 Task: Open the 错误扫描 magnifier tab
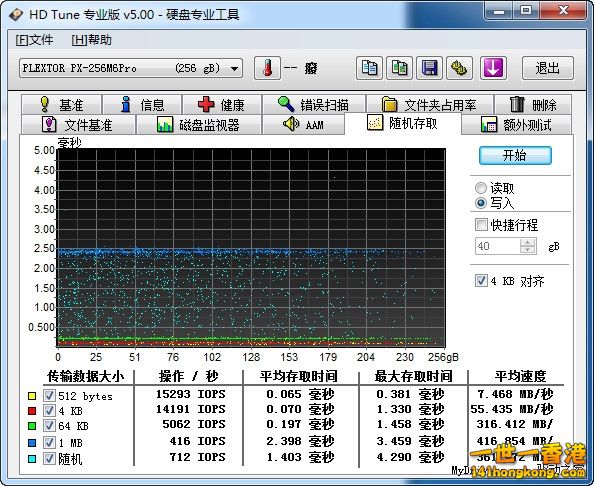pyautogui.click(x=314, y=104)
